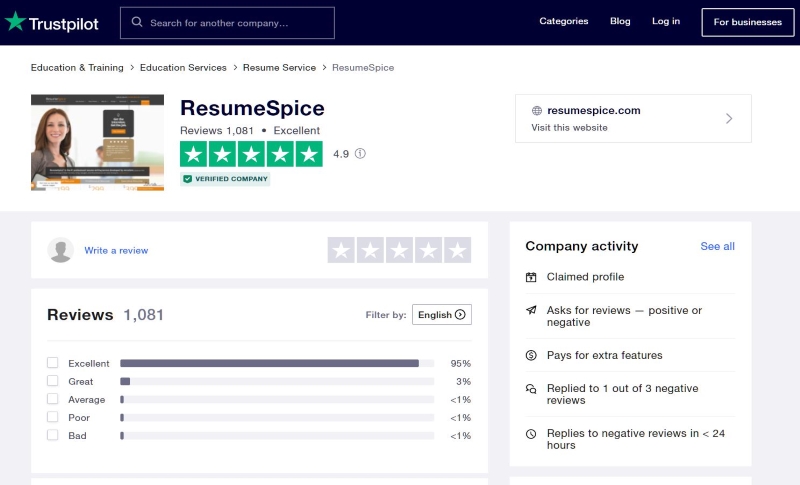Click the paper plane Asks for reviews icon

pos(531,310)
